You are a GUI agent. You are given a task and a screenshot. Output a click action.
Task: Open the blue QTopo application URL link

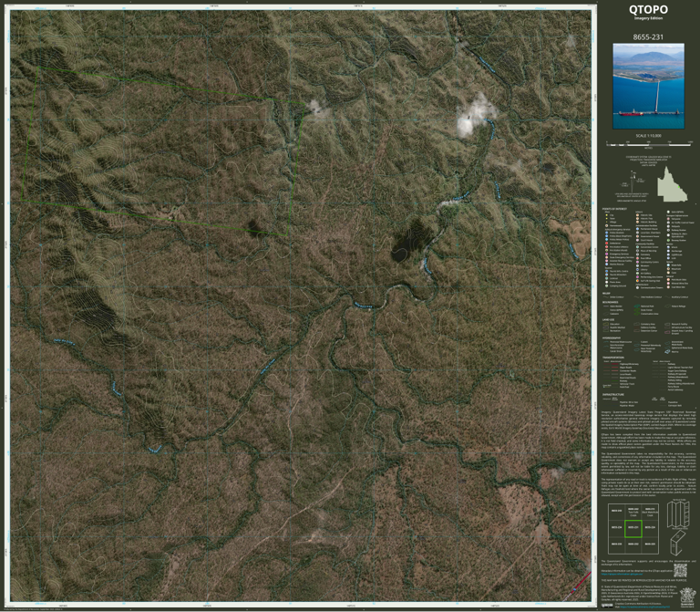[622, 574]
